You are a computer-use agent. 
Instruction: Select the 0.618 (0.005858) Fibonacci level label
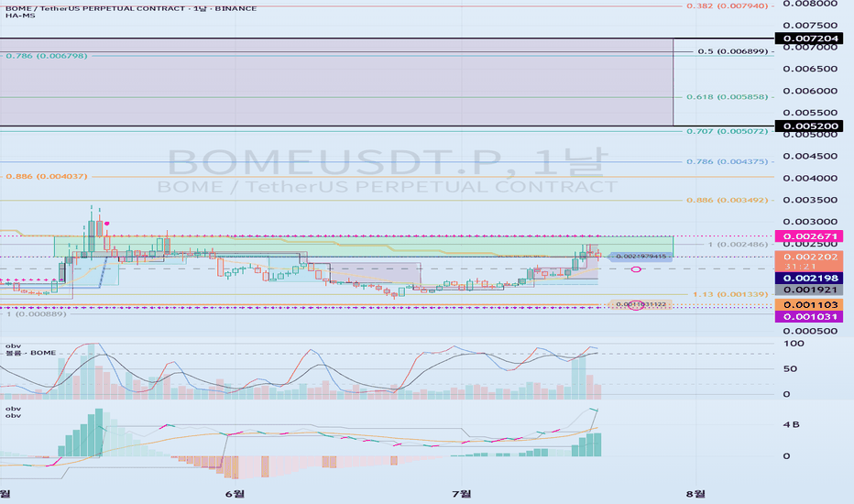pyautogui.click(x=728, y=97)
